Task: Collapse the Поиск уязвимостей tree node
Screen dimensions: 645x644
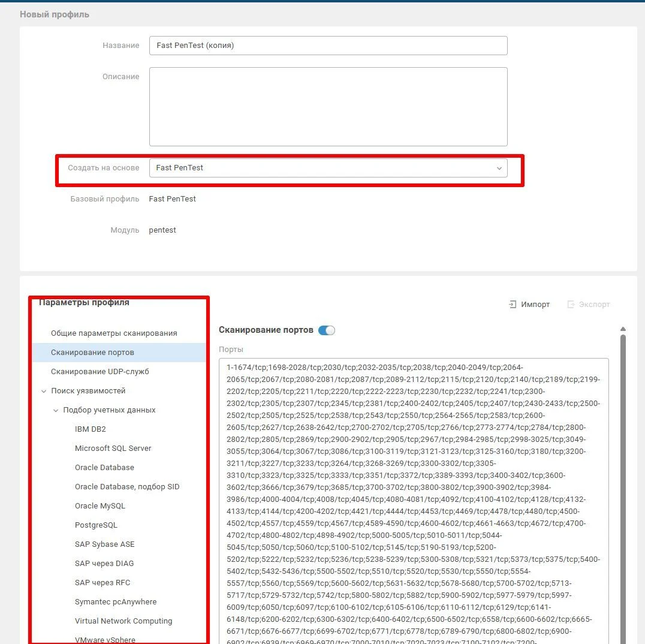Action: (x=44, y=391)
